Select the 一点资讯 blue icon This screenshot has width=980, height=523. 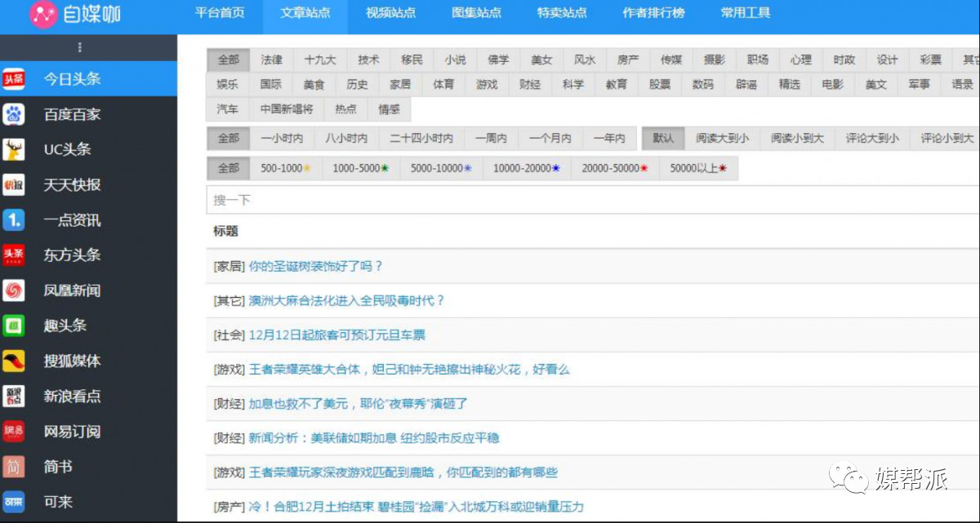tap(14, 220)
